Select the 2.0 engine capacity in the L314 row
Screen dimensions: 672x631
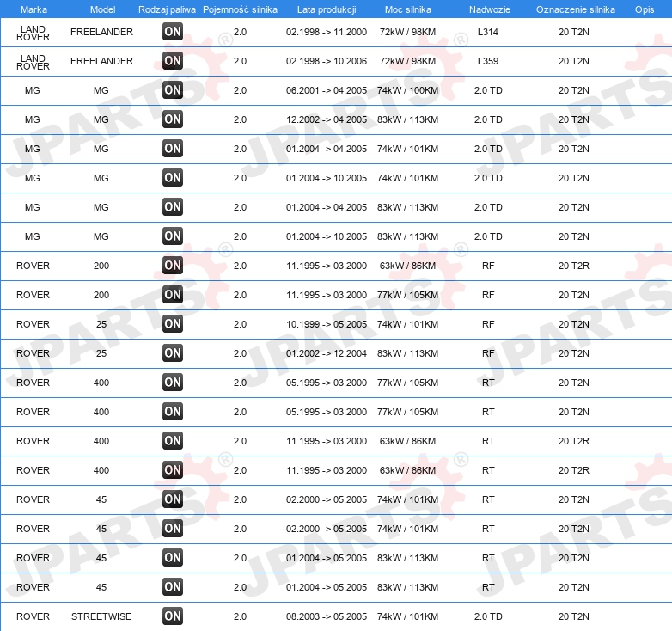pos(240,32)
